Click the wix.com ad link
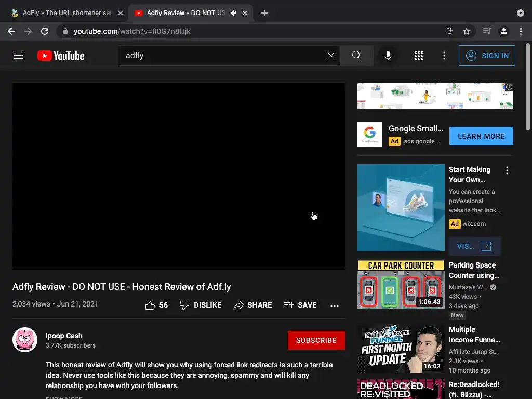The width and height of the screenshot is (532, 399). coord(474,224)
